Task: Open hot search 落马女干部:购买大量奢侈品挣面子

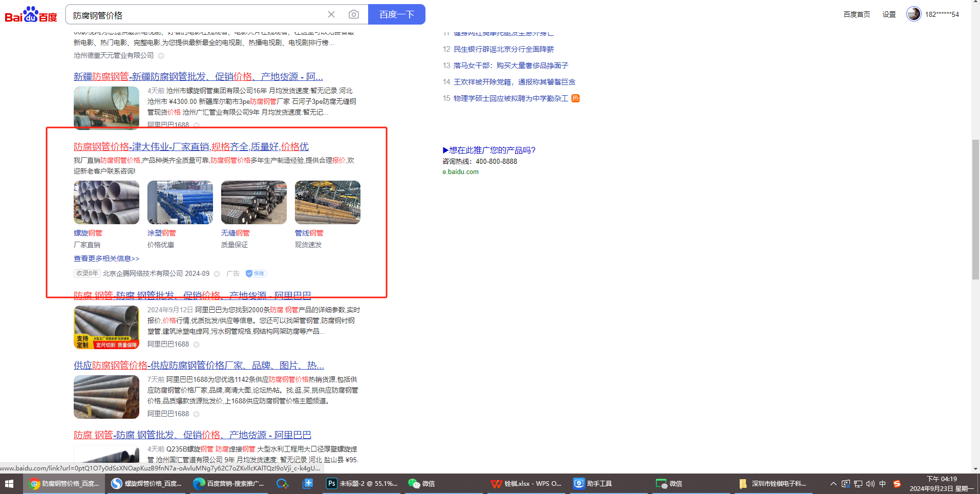Action: pos(511,66)
